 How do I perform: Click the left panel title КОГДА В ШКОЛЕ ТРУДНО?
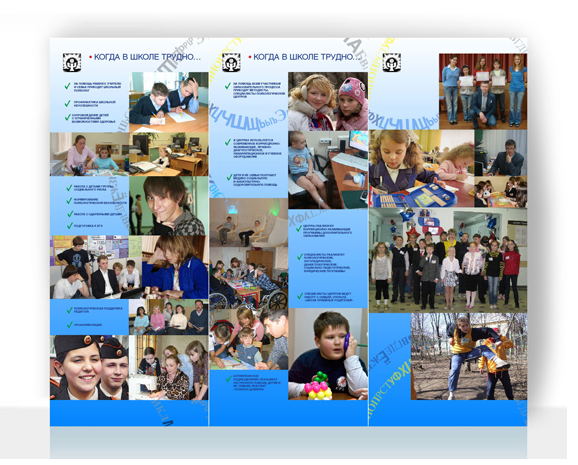147,57
